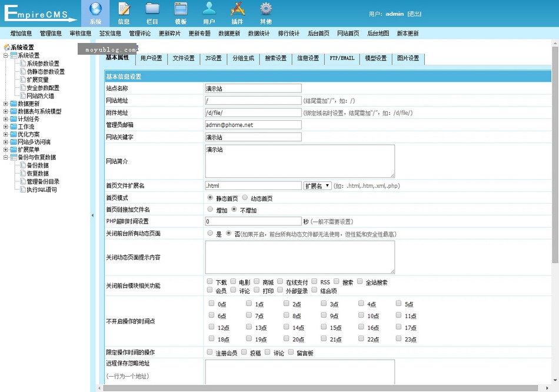Click the 工作流 folder icon in tree

pyautogui.click(x=14, y=127)
